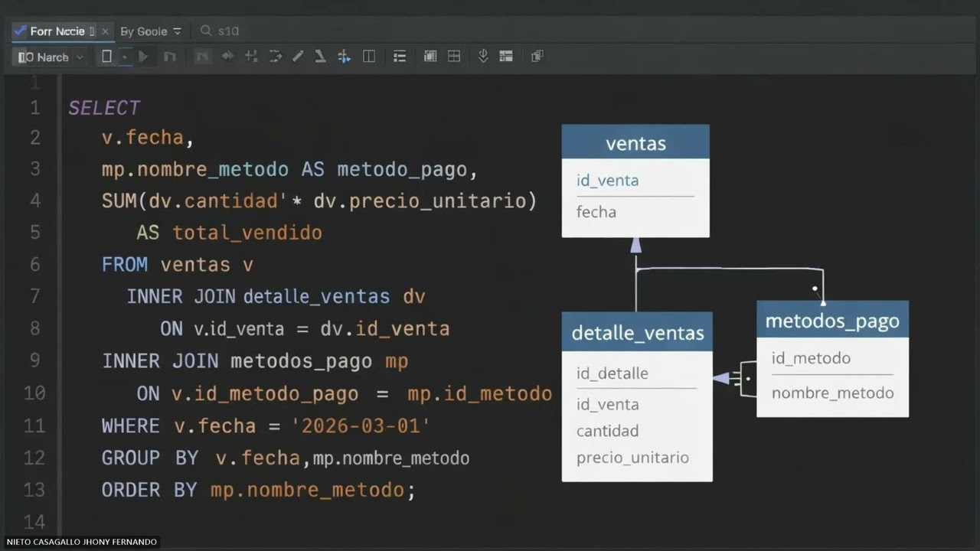Click the pencil edit icon in toolbar

click(298, 57)
